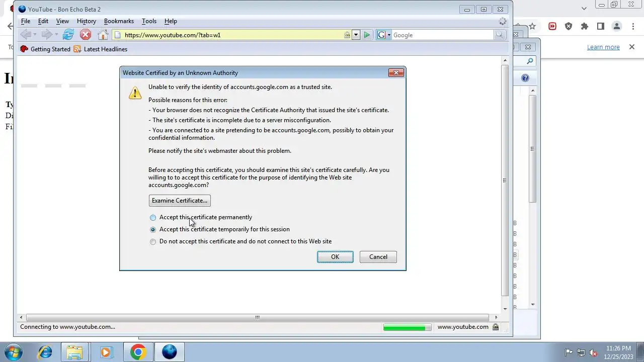Click Chrome's side panel icon
Screen dimensions: 644x362
pyautogui.click(x=601, y=26)
